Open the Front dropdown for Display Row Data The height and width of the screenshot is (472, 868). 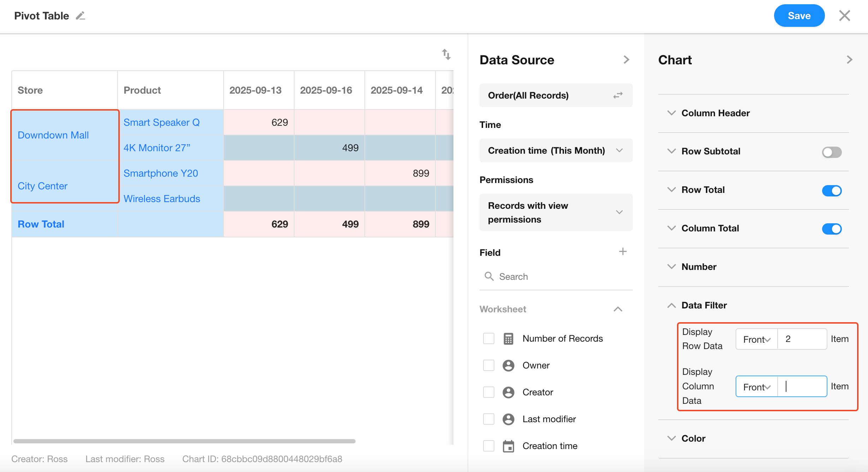pyautogui.click(x=756, y=339)
